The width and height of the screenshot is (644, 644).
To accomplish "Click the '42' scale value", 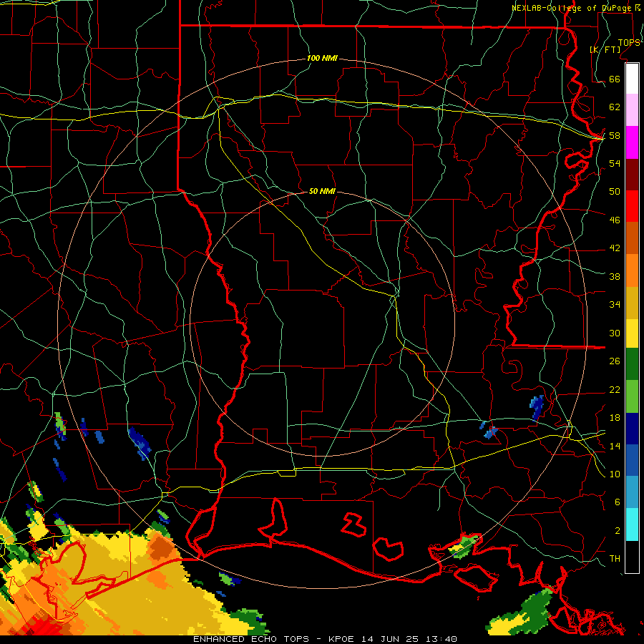I will [x=615, y=248].
